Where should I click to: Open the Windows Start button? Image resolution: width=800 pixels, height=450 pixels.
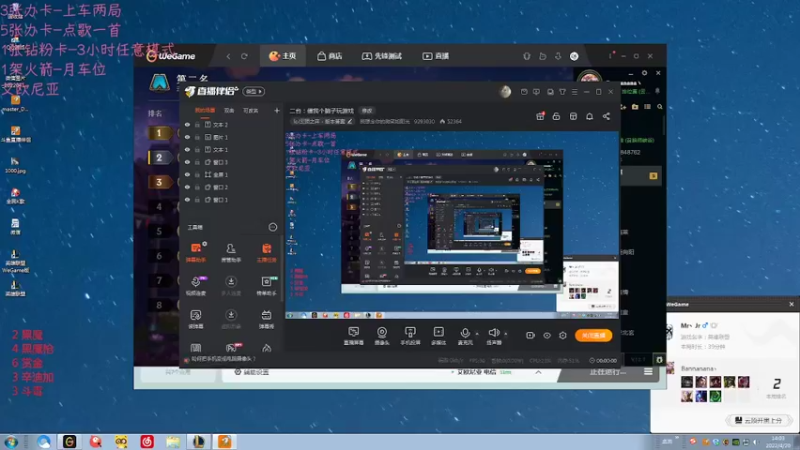coord(11,442)
